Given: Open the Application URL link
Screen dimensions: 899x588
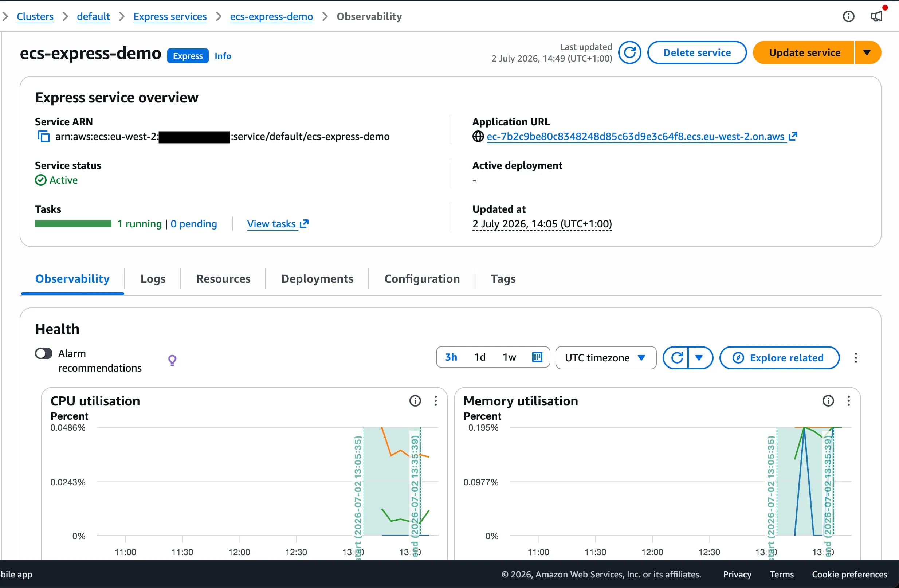Looking at the screenshot, I should (635, 136).
